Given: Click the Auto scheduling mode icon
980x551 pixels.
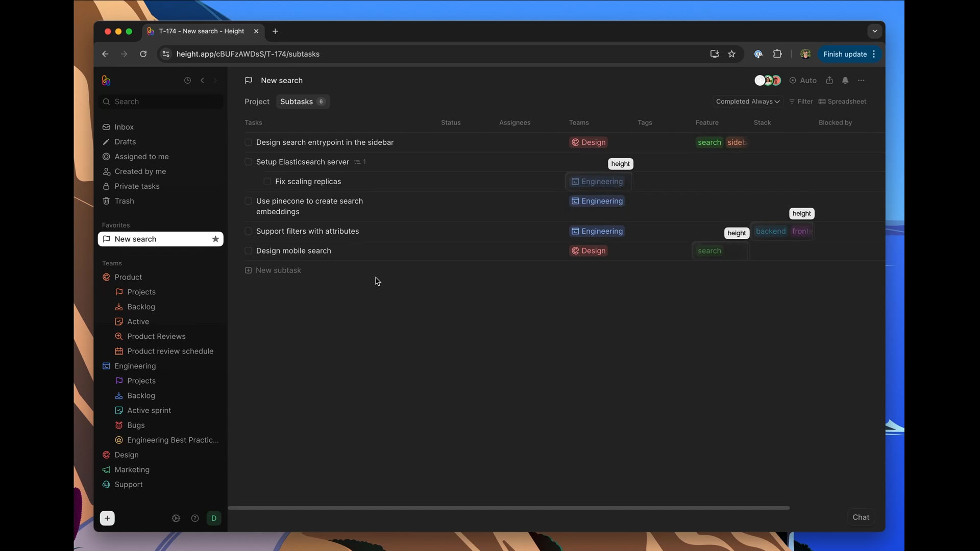Looking at the screenshot, I should coord(793,80).
